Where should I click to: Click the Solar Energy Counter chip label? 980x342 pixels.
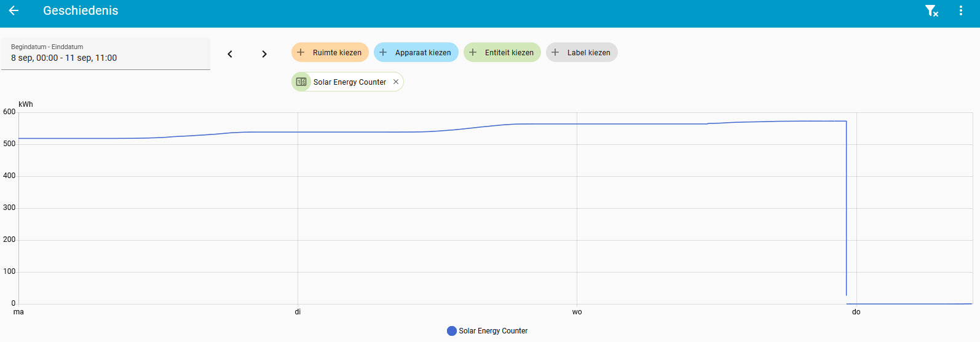350,82
